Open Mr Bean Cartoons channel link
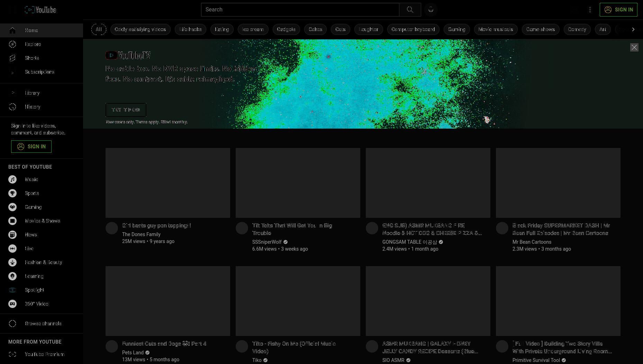Image resolution: width=643 pixels, height=364 pixels. point(532,242)
